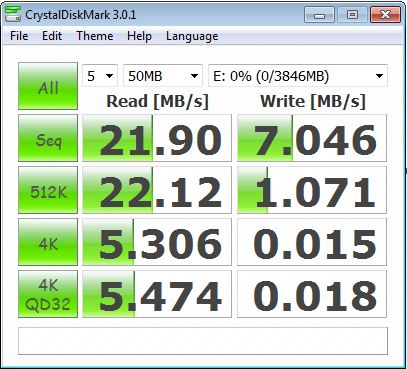Screen dimensions: 407x369
Task: Click the Write [MB/s] column header
Action: tap(313, 101)
